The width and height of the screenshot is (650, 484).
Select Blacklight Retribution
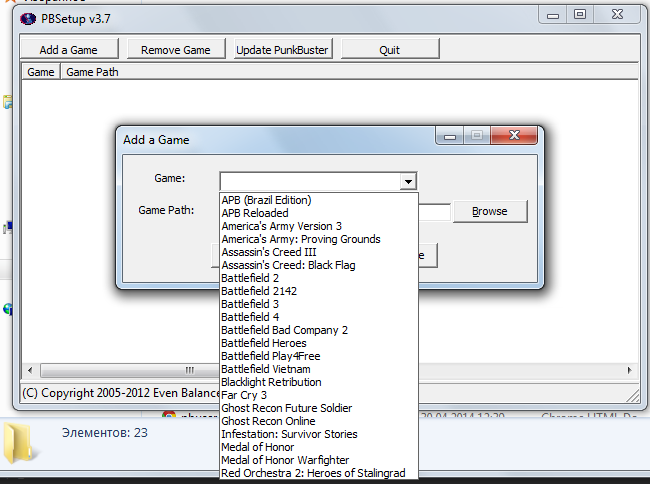coord(319,382)
